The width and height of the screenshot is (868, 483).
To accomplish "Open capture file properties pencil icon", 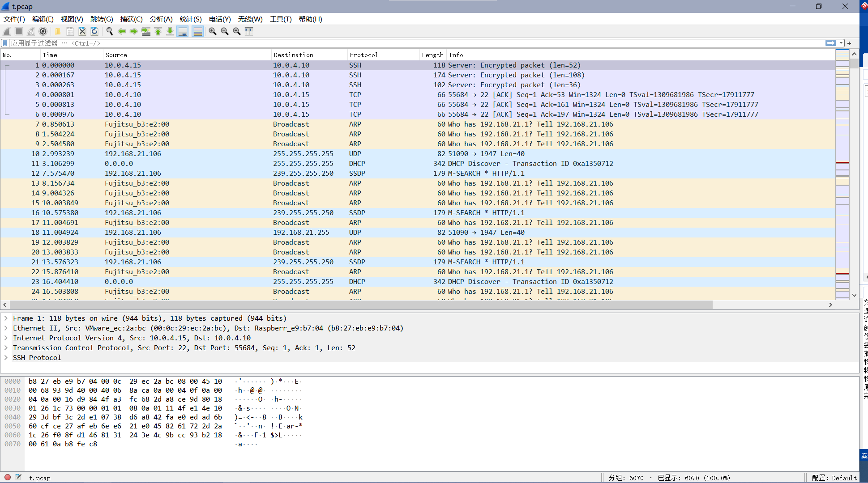I will (18, 477).
